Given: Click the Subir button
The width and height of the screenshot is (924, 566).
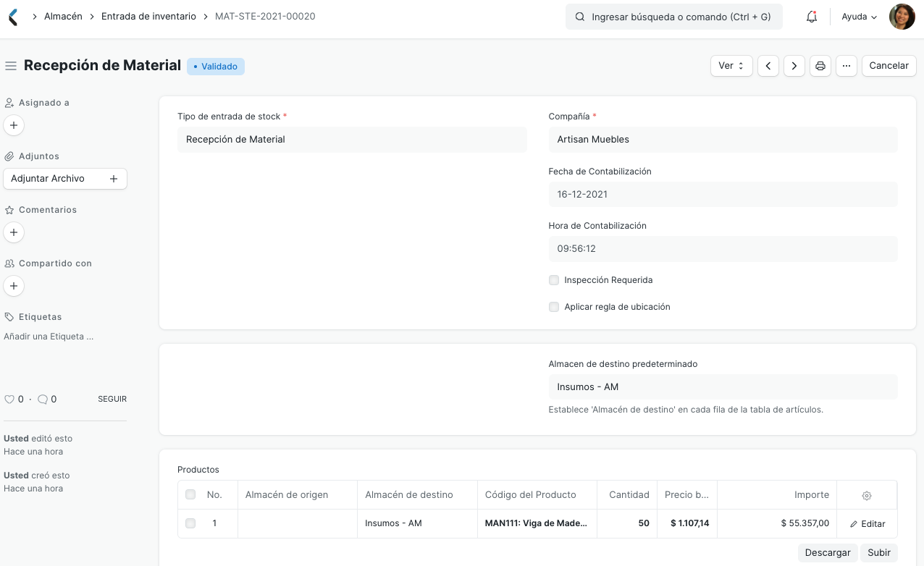Looking at the screenshot, I should (879, 553).
